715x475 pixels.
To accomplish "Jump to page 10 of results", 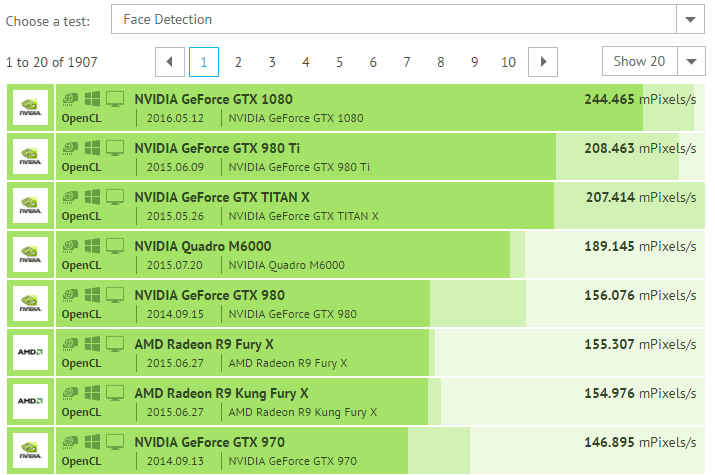I will 508,62.
